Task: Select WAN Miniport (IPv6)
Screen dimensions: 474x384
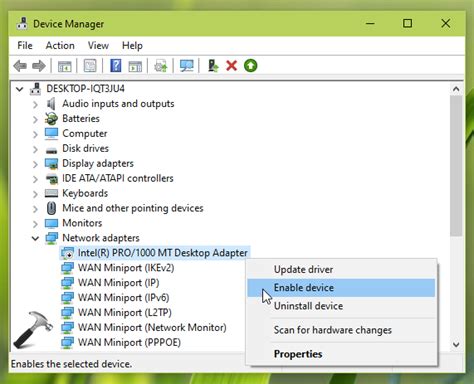Action: [123, 297]
